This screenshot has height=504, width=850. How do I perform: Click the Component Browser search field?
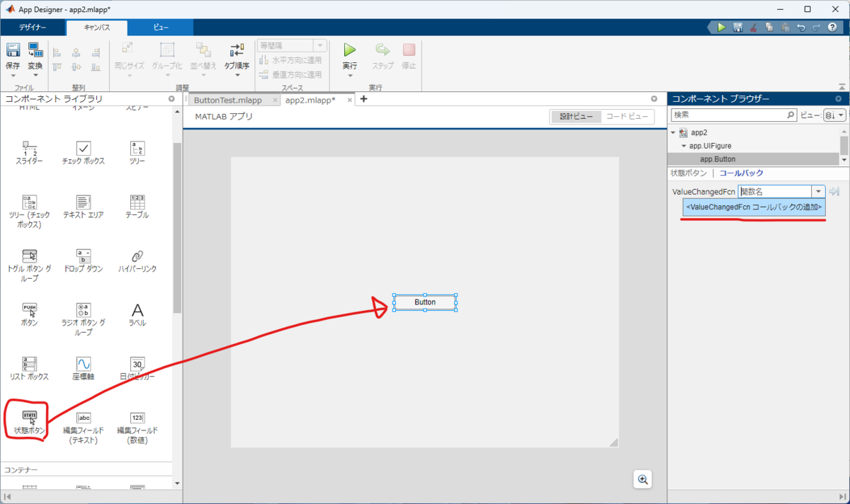(x=734, y=115)
